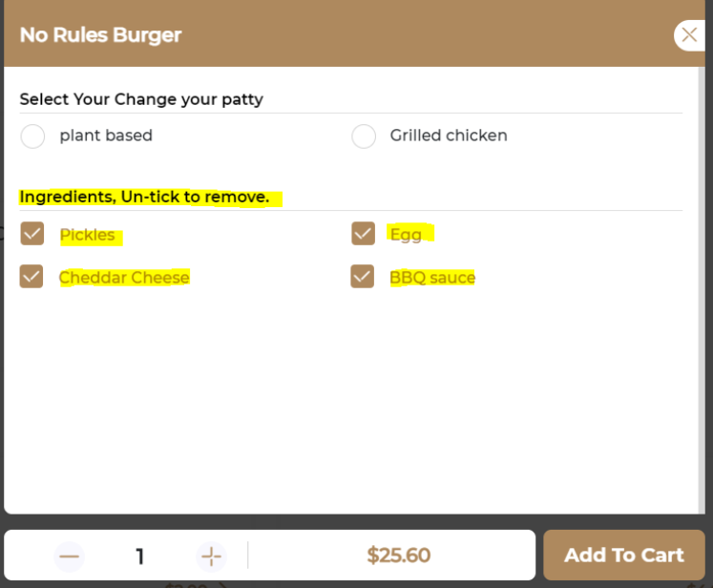Click the plant based label text
Image resolution: width=713 pixels, height=588 pixels.
click(106, 136)
